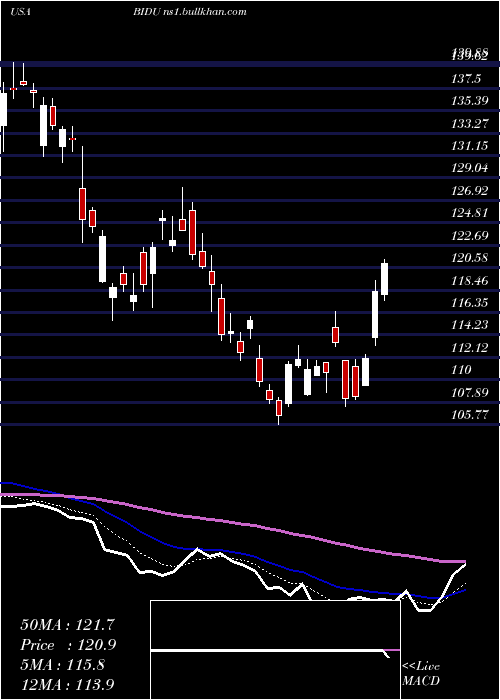Click the <<Live MACD label
The height and width of the screenshot is (700, 500).
coord(421,674)
